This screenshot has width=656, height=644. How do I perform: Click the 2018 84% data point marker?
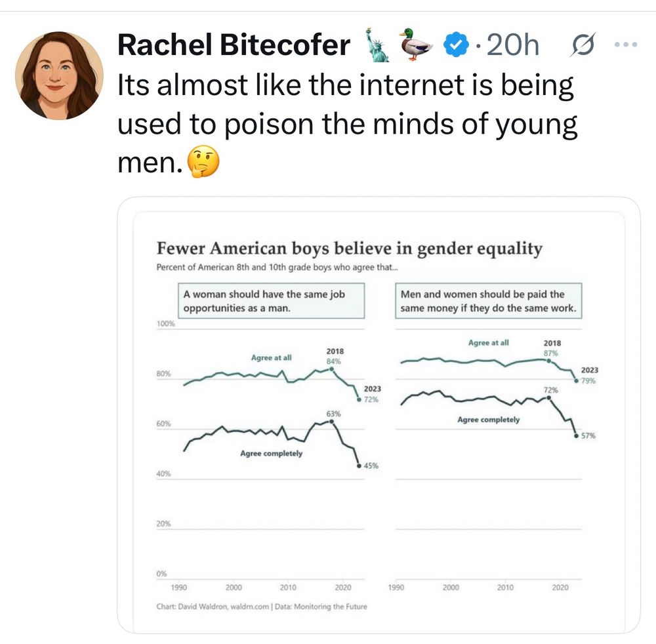point(332,369)
